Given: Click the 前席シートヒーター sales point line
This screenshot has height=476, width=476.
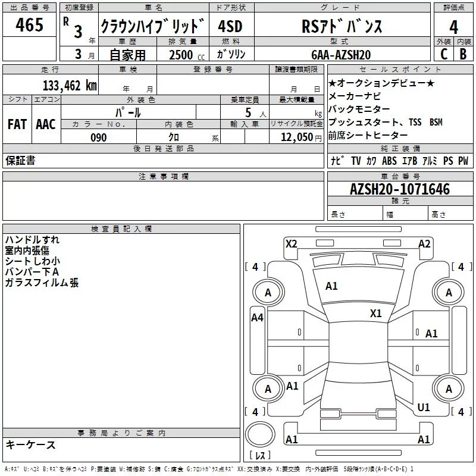Looking at the screenshot, I should (x=368, y=135).
